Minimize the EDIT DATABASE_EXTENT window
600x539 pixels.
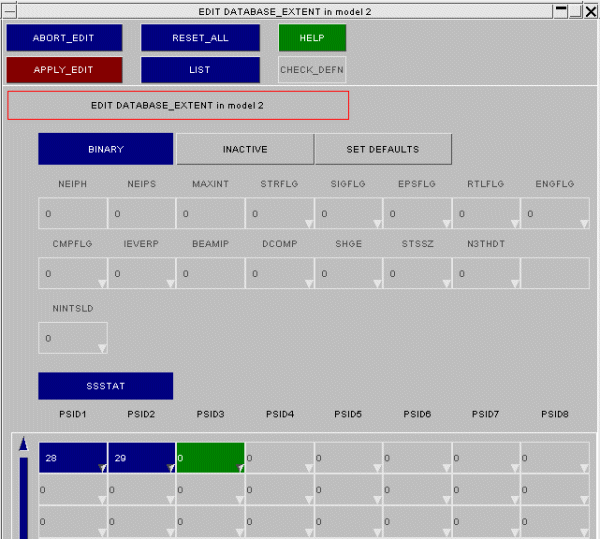(x=561, y=11)
